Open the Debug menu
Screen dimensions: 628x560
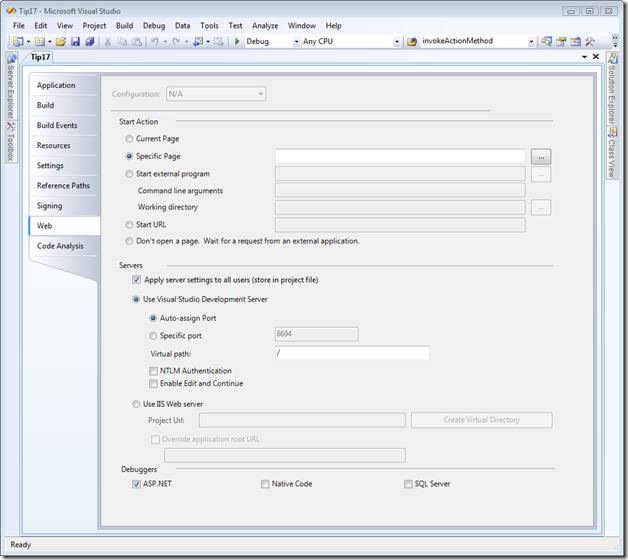point(154,26)
